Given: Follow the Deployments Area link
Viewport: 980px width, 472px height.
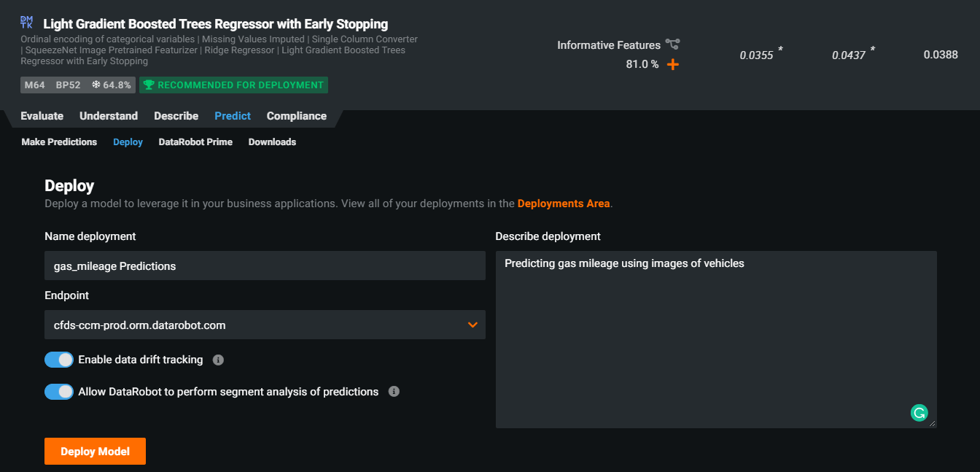Looking at the screenshot, I should [x=564, y=204].
